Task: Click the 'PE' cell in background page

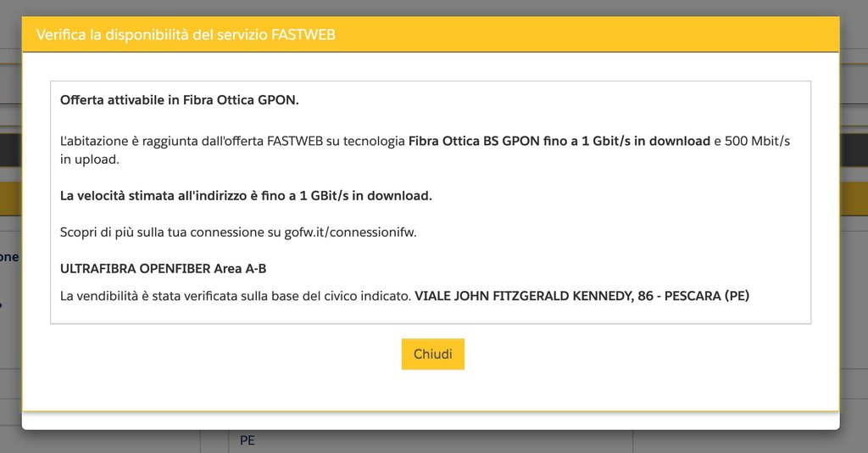Action: click(248, 441)
